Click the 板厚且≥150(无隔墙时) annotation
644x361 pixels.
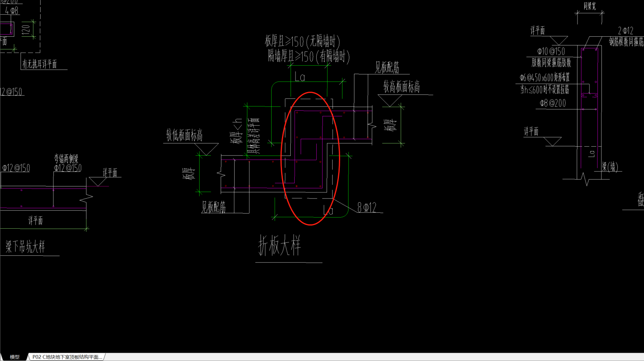tap(302, 41)
